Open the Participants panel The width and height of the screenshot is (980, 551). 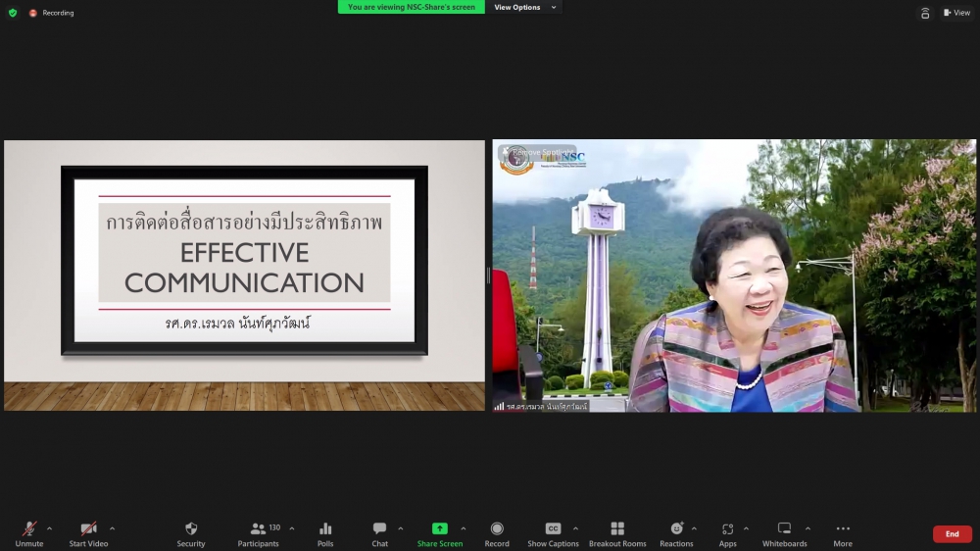(x=259, y=529)
